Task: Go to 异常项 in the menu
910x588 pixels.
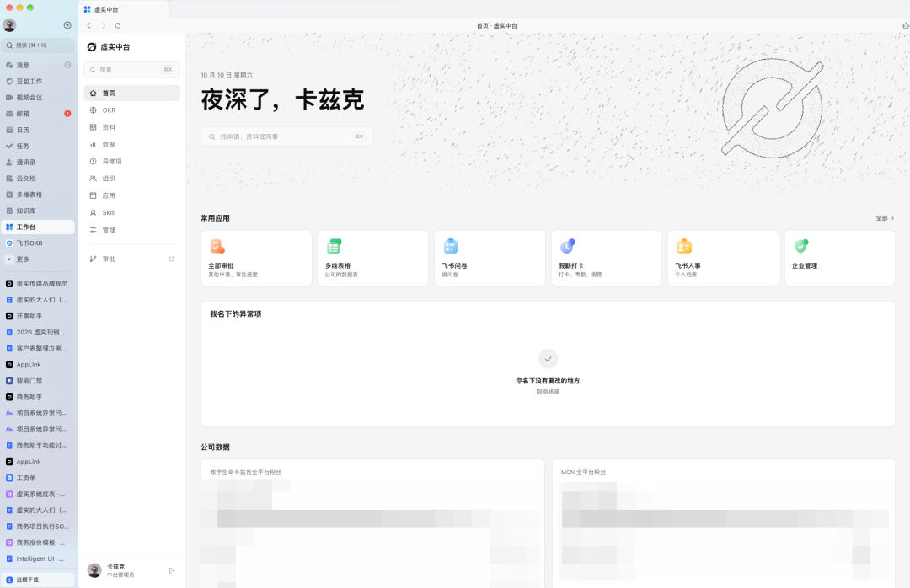Action: coord(131,162)
